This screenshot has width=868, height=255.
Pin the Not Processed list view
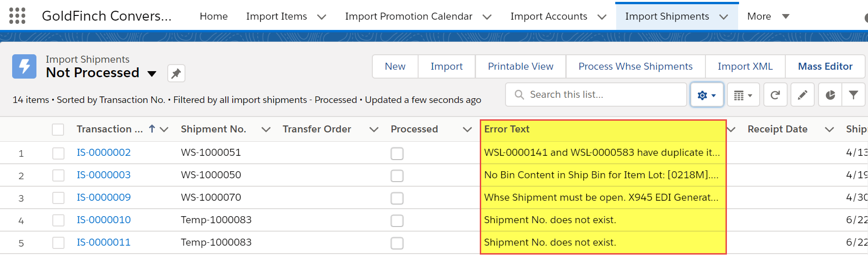click(x=176, y=73)
